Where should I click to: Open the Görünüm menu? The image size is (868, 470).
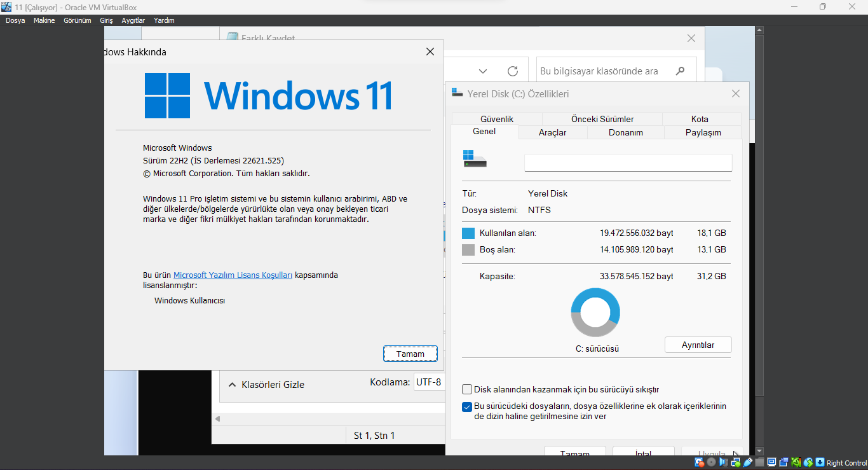click(78, 20)
